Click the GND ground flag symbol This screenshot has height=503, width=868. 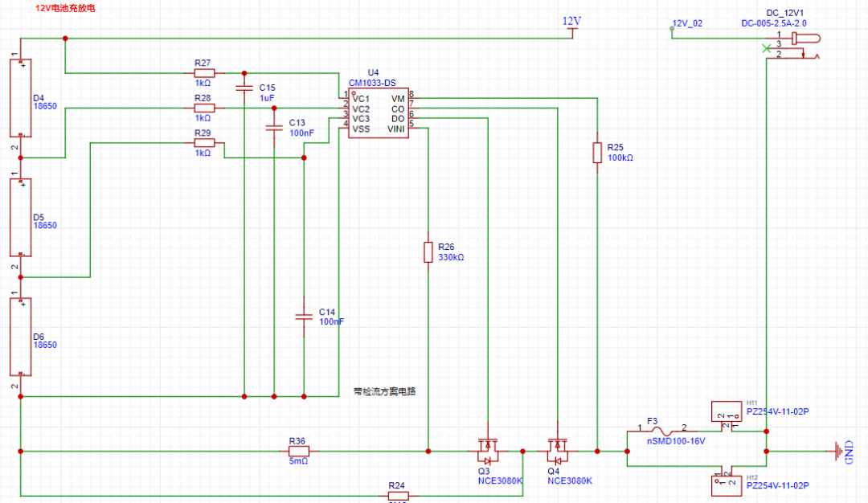coord(839,450)
